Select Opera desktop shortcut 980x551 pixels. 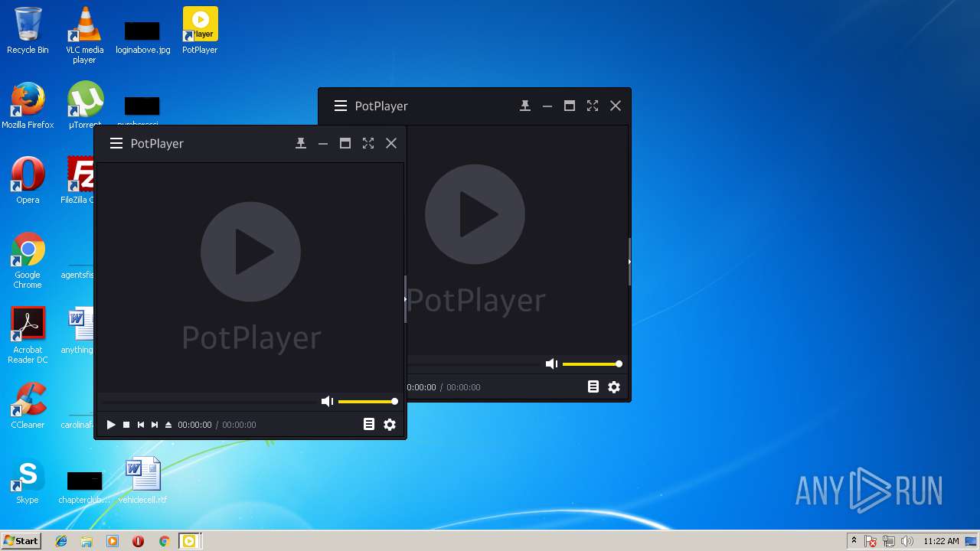pos(28,181)
